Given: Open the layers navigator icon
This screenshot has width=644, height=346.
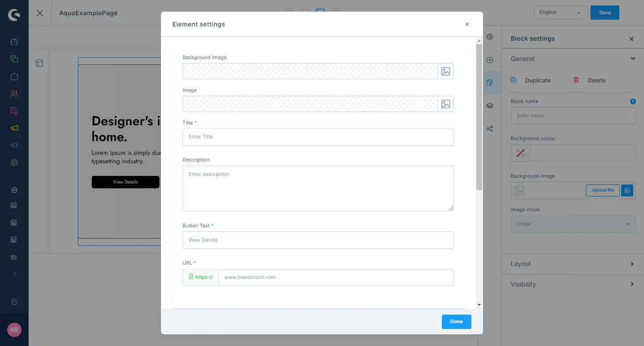Looking at the screenshot, I should (490, 106).
